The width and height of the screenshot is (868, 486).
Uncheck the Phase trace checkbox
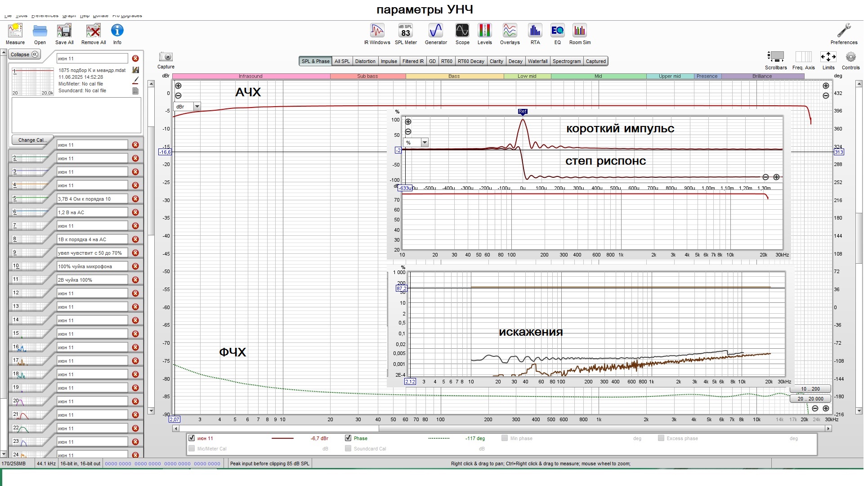(x=348, y=438)
